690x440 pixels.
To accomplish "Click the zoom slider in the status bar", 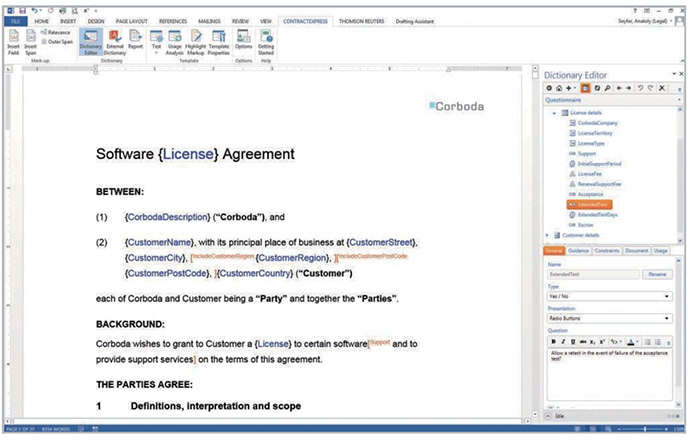I will [644, 429].
